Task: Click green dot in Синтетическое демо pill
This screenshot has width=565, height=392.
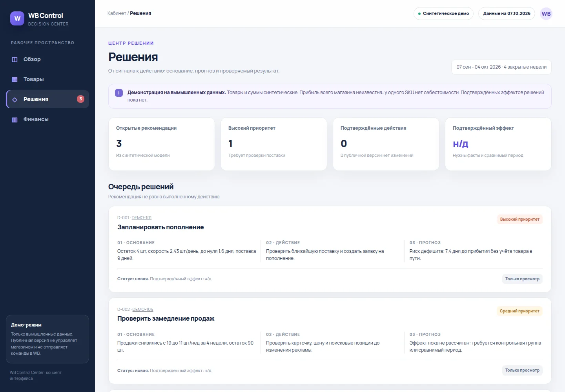Action: (419, 14)
